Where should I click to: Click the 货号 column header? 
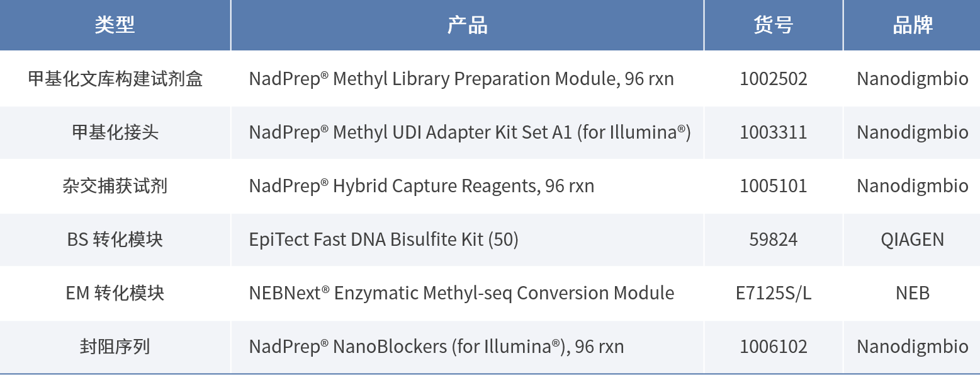773,25
